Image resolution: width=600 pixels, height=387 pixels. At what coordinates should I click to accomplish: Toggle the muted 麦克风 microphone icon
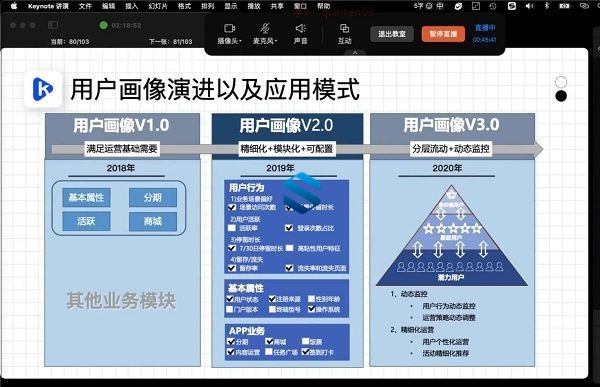tap(264, 29)
